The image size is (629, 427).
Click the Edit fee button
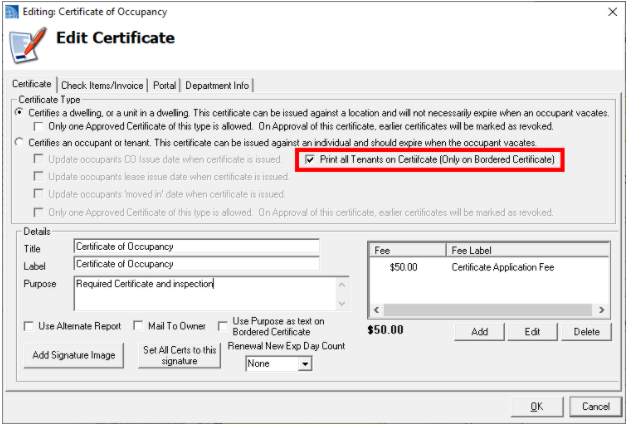(532, 332)
